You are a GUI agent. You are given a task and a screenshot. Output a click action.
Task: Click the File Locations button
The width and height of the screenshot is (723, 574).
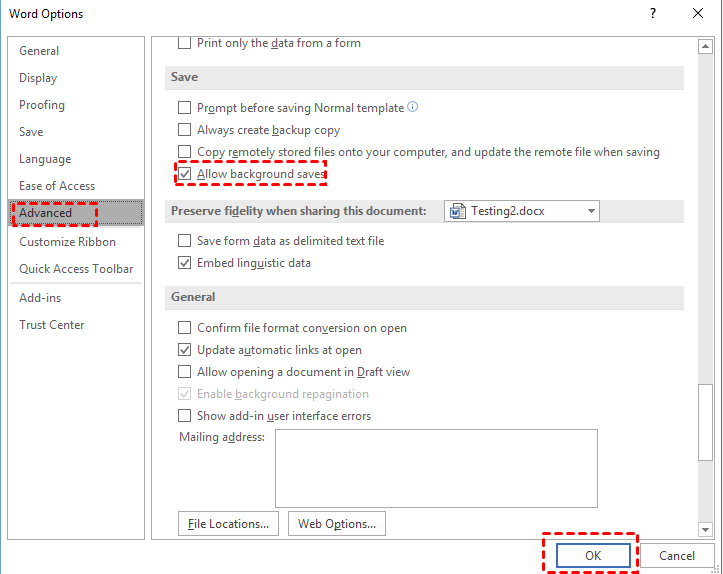228,524
